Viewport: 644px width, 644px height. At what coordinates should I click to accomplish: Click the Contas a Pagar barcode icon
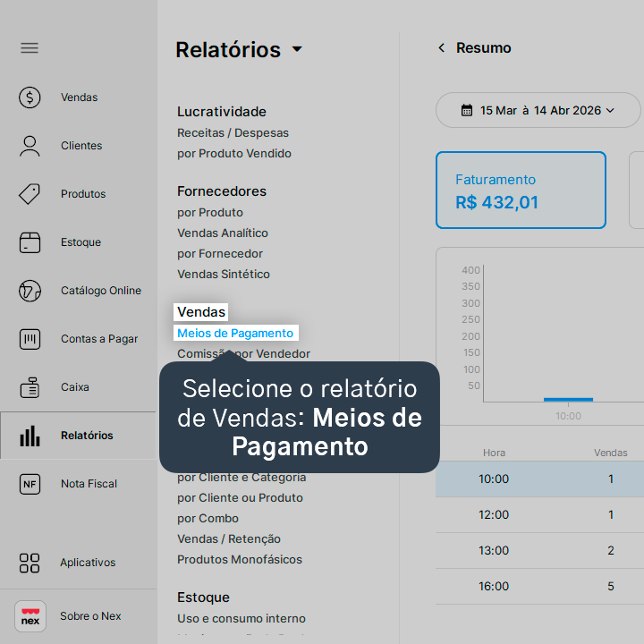click(30, 339)
